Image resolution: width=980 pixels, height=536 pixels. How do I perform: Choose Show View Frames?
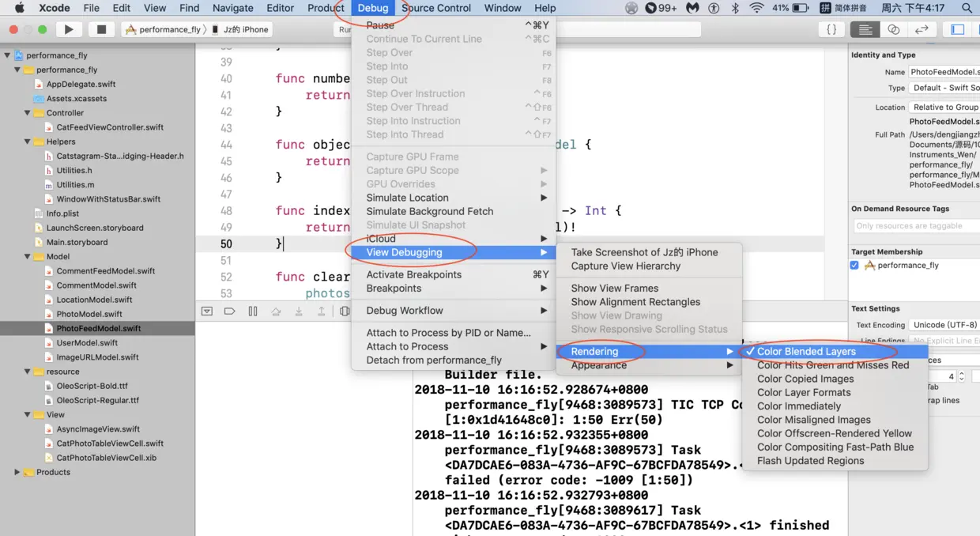pyautogui.click(x=615, y=288)
